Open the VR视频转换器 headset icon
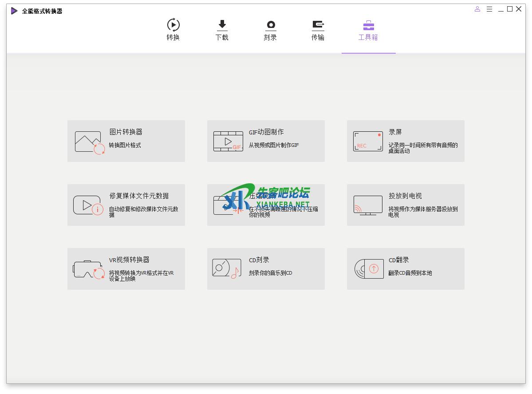 [89, 269]
